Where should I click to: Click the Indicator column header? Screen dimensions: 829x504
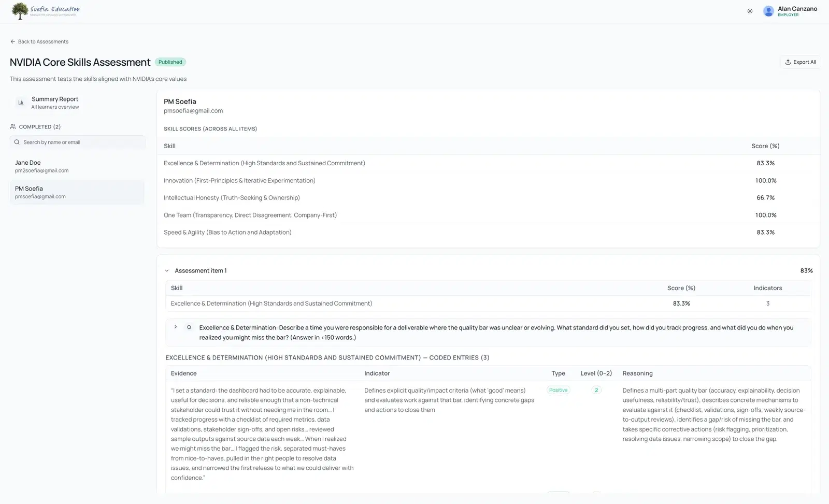377,373
